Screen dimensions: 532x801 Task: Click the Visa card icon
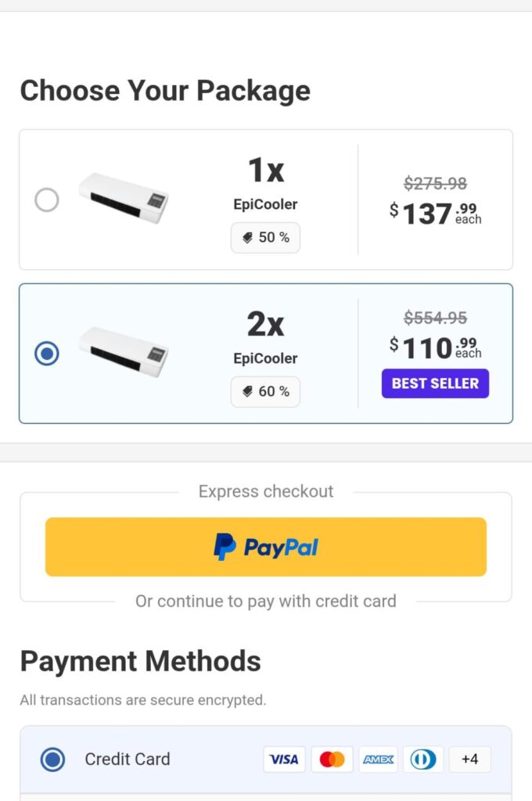click(284, 760)
